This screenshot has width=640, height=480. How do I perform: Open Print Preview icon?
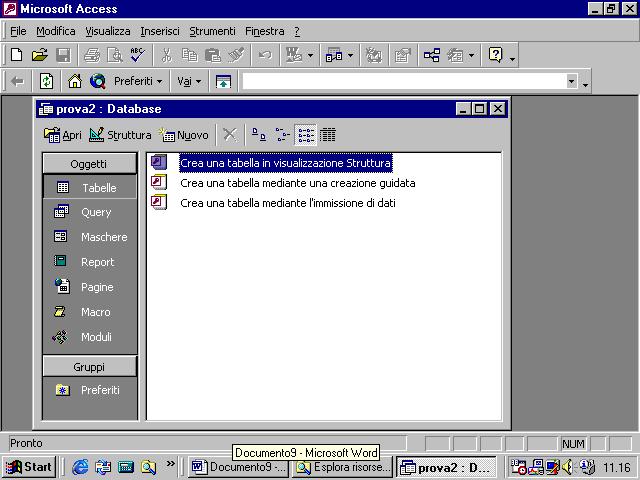(x=115, y=55)
